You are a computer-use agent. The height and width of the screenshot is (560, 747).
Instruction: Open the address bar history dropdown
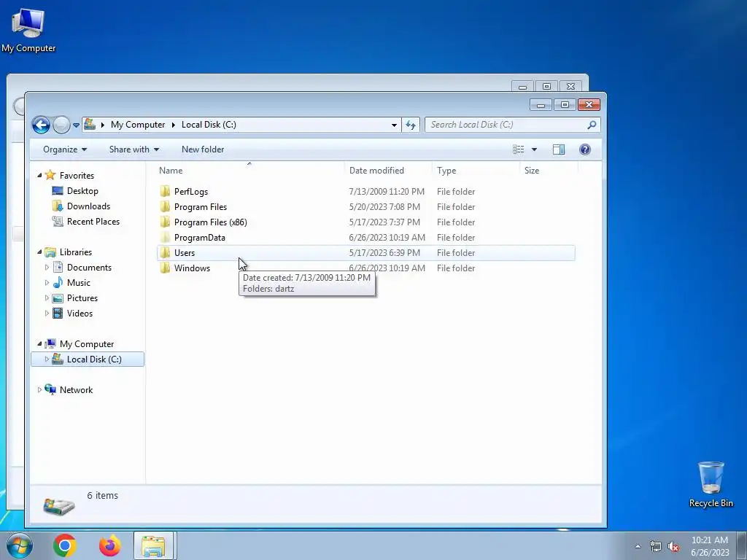(394, 125)
